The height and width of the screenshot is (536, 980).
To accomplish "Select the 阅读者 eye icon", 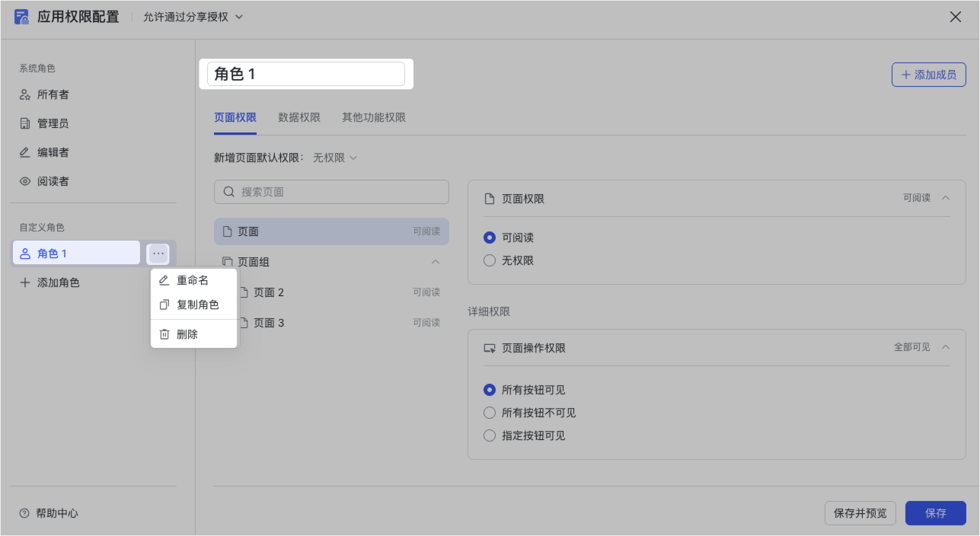I will (x=25, y=181).
